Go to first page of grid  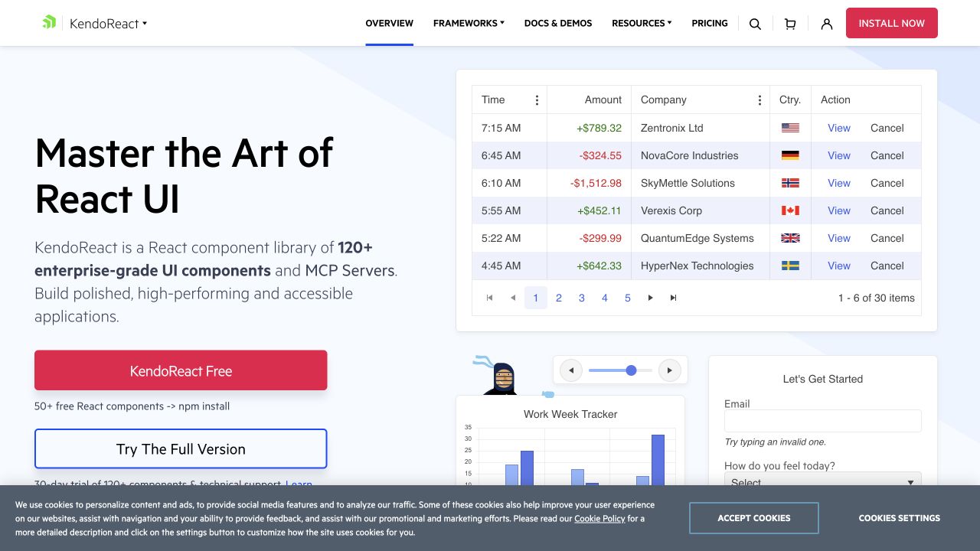pos(490,298)
